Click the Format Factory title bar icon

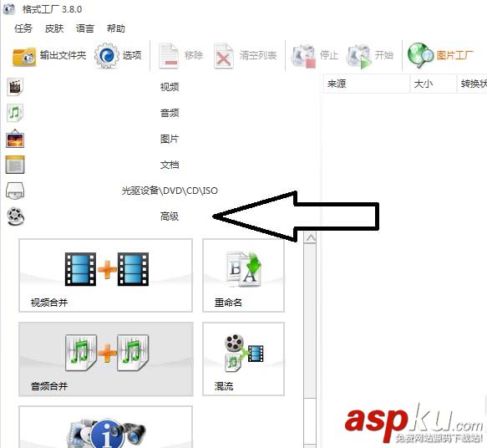(9, 9)
